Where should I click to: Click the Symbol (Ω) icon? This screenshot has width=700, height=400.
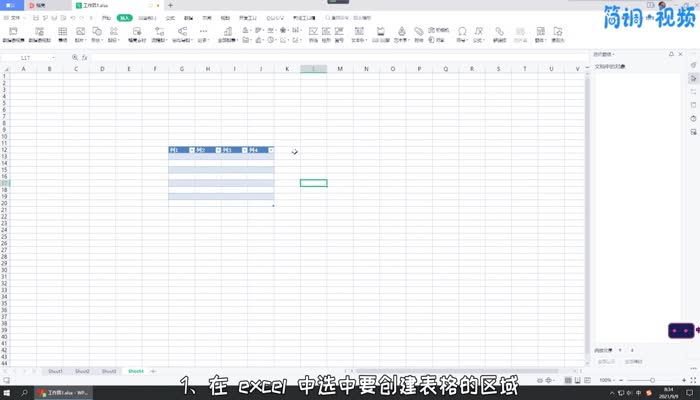[x=461, y=35]
